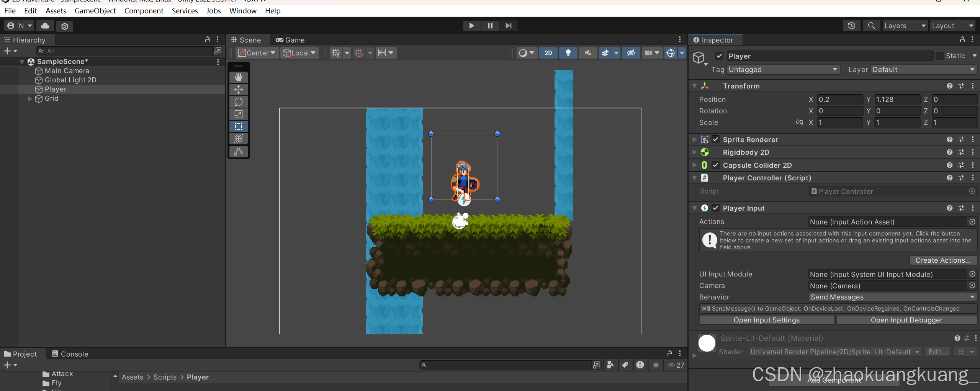
Task: Select the Move tool
Action: [x=238, y=90]
